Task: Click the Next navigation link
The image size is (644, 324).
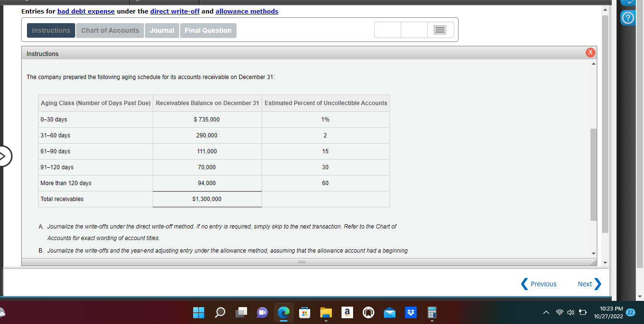Action: [x=585, y=284]
